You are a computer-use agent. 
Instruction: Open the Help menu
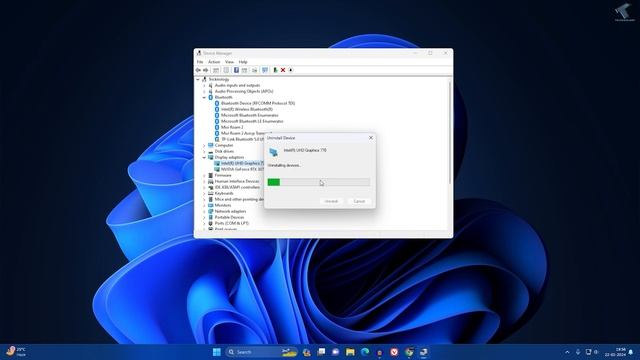(x=243, y=62)
